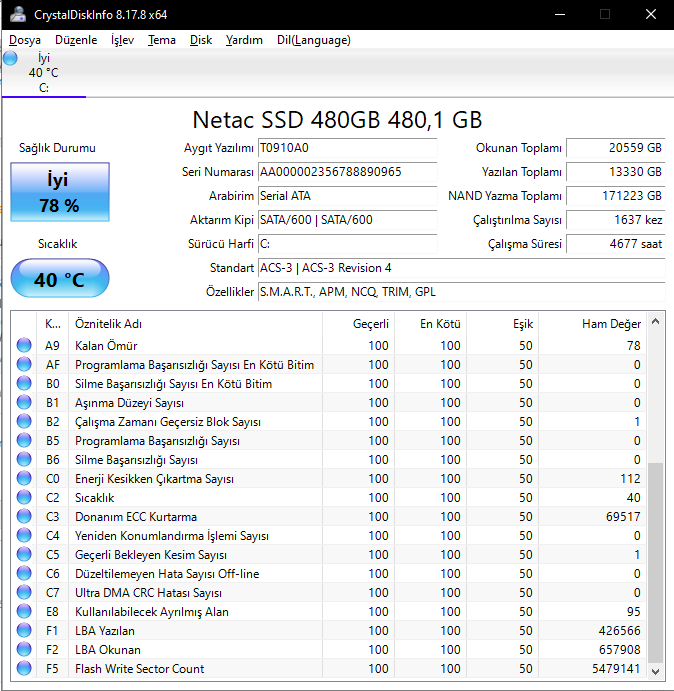The width and height of the screenshot is (674, 691).
Task: Open the Dosya menu
Action: point(25,40)
